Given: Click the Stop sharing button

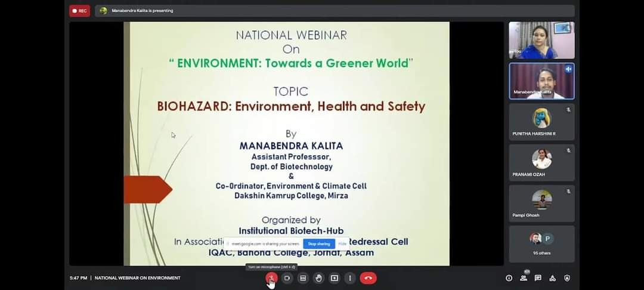Looking at the screenshot, I should click(x=319, y=244).
